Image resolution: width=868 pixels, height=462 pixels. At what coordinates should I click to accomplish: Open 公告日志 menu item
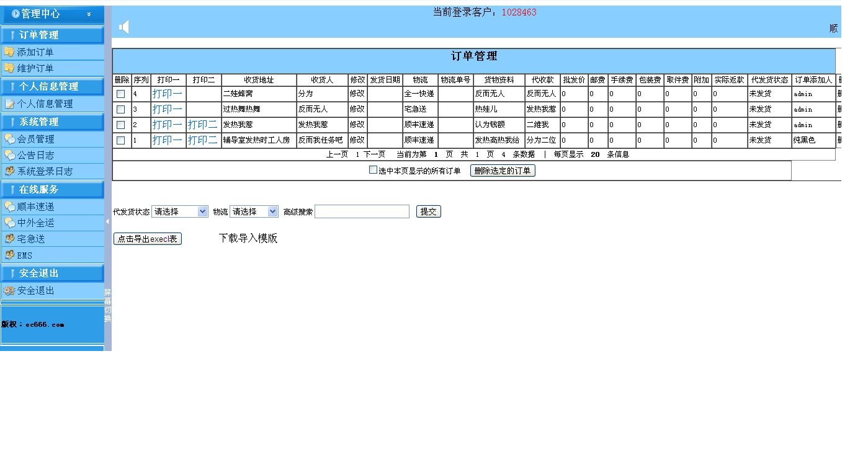(x=35, y=156)
